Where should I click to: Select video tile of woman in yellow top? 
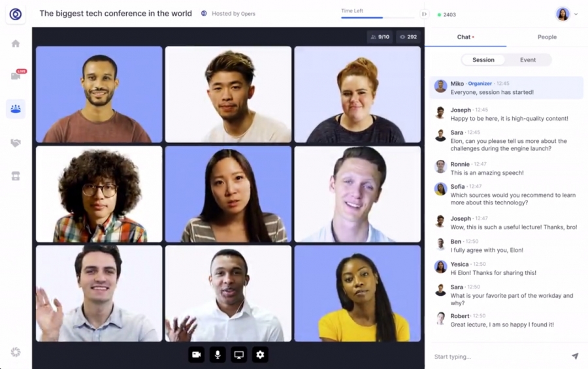pos(357,293)
